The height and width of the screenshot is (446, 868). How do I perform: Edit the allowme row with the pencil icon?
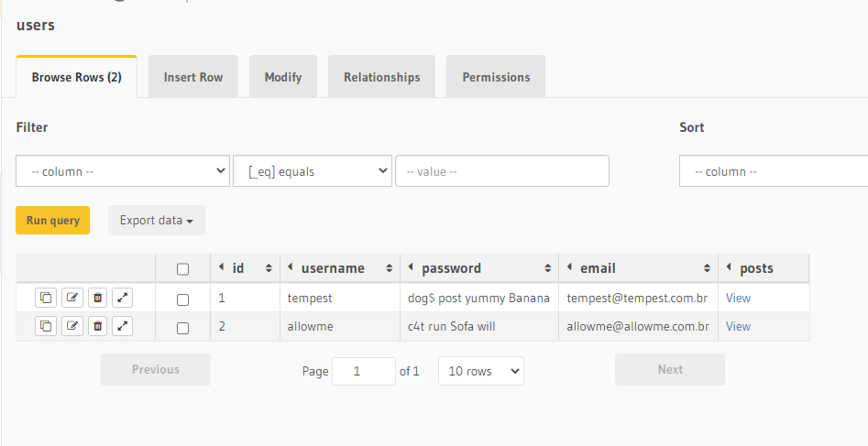coord(72,325)
